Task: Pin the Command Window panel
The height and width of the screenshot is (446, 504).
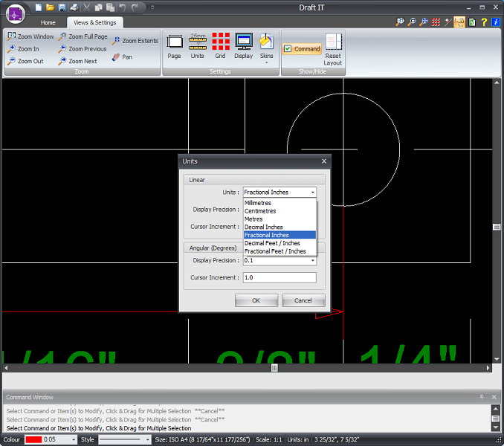Action: [482, 397]
